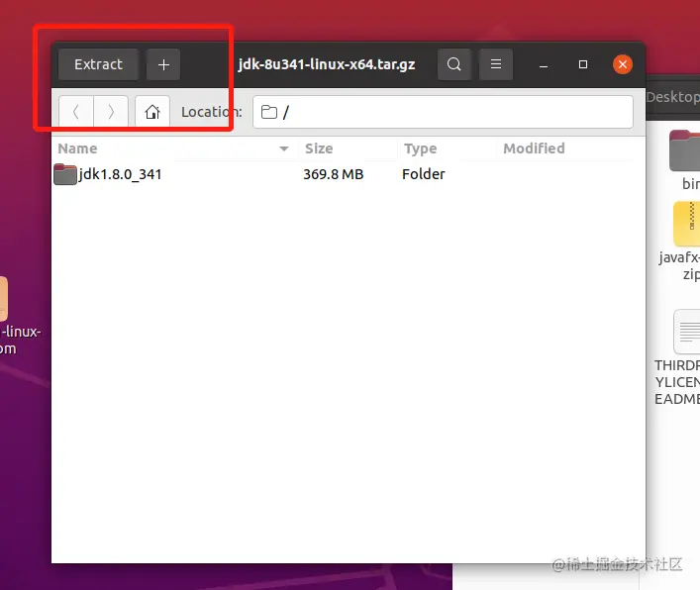Click the Location path field
The height and width of the screenshot is (590, 700).
coord(443,112)
